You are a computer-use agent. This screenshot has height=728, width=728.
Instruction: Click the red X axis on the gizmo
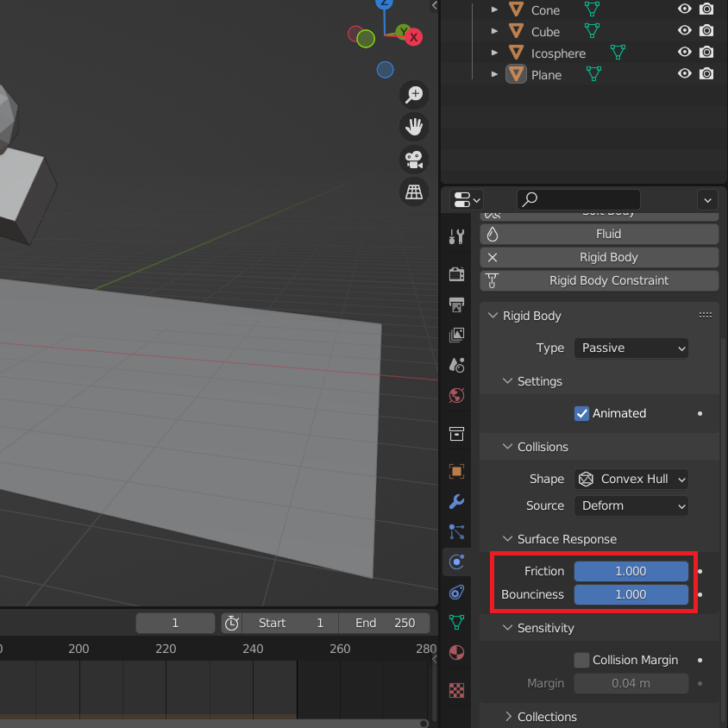(414, 37)
